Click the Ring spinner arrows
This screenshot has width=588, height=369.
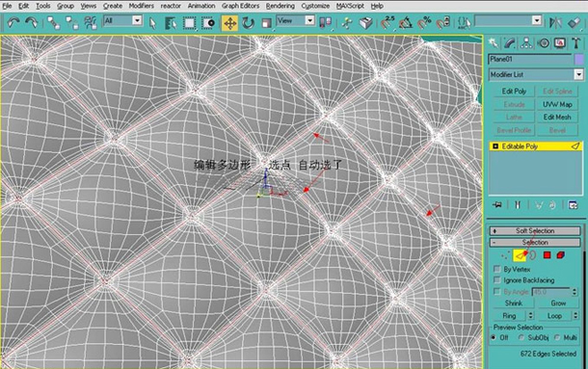(x=530, y=316)
